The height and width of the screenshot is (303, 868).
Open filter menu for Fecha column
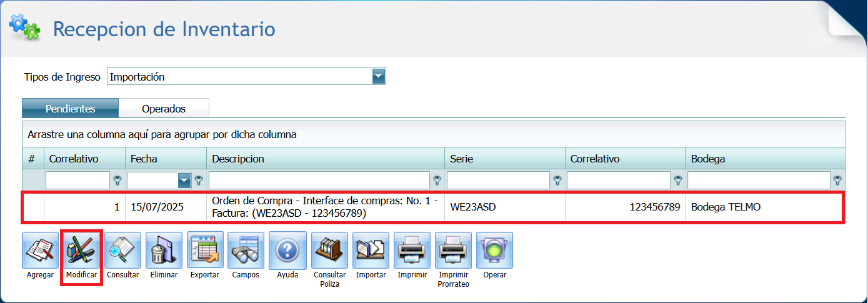199,180
